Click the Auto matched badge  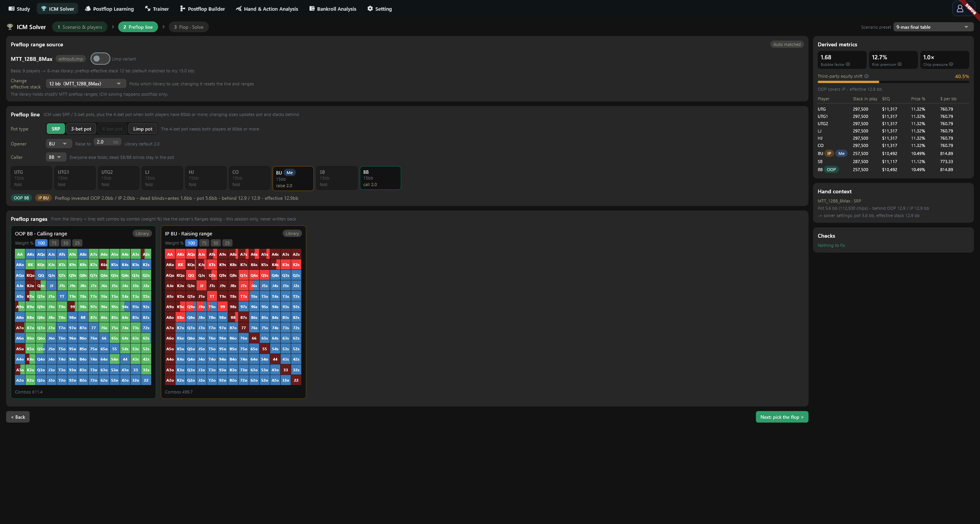point(787,44)
